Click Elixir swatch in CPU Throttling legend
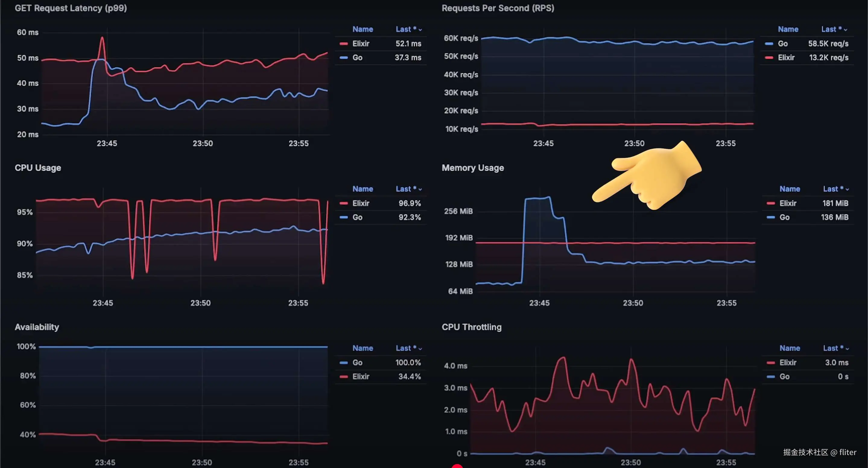 pos(770,363)
